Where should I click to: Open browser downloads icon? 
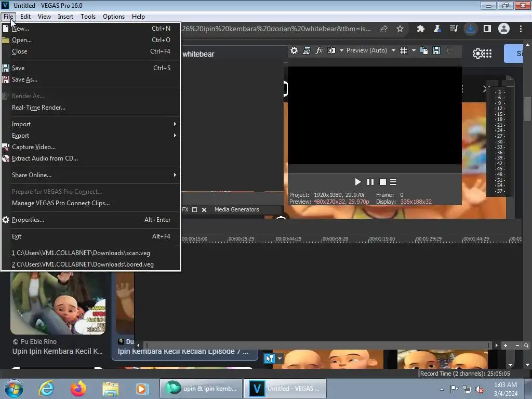coord(471,29)
